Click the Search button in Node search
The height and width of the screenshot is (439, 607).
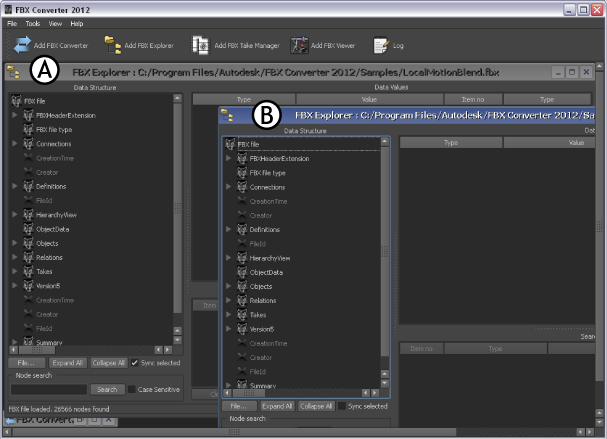(107, 389)
